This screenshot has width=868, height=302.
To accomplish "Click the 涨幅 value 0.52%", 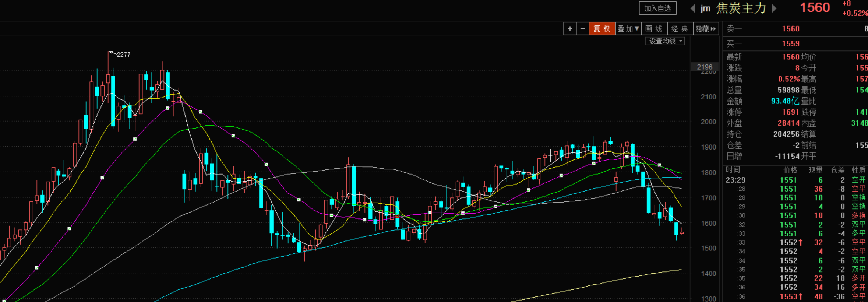I will [789, 79].
